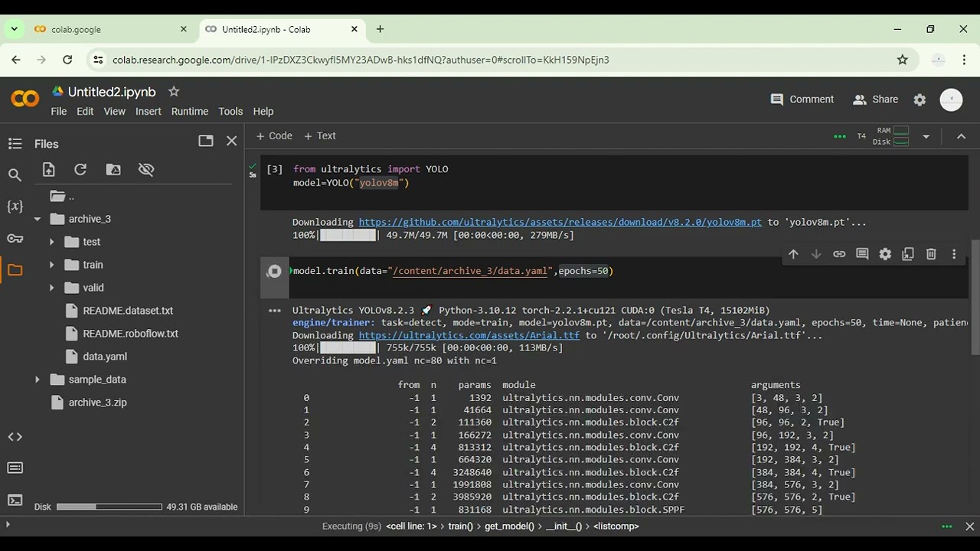The height and width of the screenshot is (551, 980).
Task: Add a new Code cell
Action: [x=274, y=136]
